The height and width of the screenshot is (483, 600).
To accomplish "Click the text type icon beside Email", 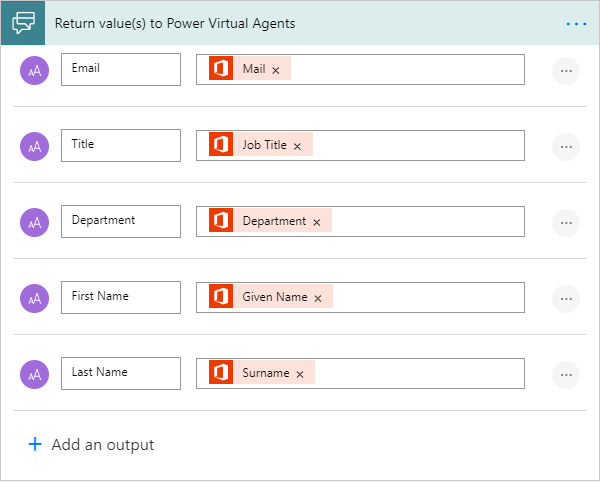I will pos(35,70).
